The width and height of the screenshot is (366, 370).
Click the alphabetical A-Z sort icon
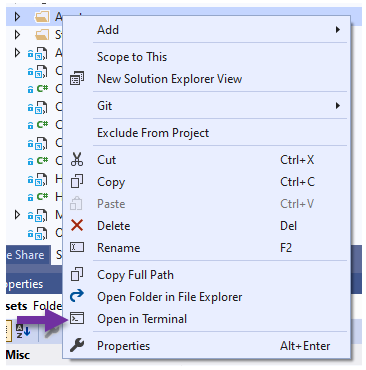pos(23,331)
